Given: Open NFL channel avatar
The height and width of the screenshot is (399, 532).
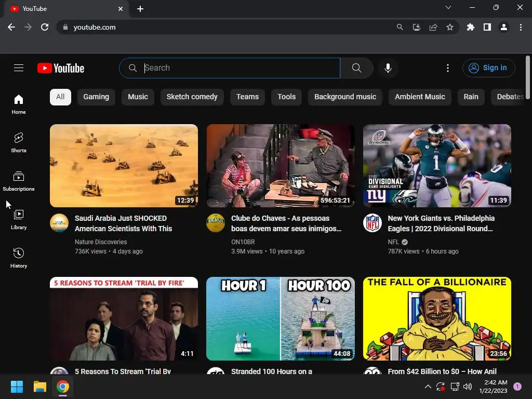Looking at the screenshot, I should pyautogui.click(x=372, y=222).
